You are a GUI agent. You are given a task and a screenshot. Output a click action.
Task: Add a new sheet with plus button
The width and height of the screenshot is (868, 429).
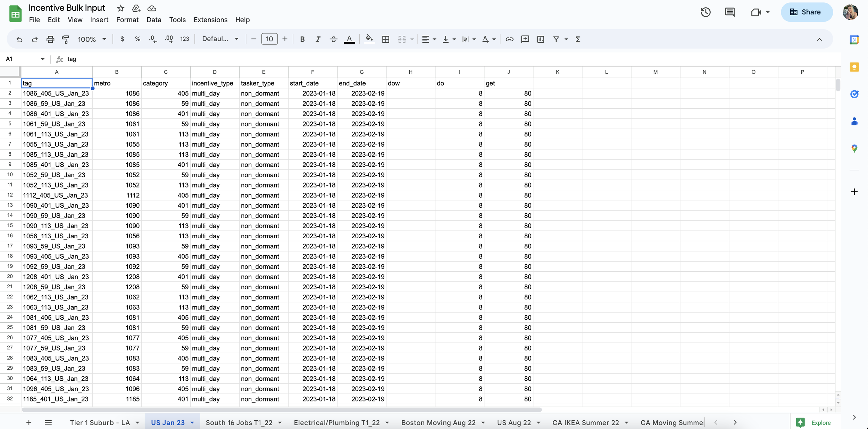pyautogui.click(x=29, y=422)
